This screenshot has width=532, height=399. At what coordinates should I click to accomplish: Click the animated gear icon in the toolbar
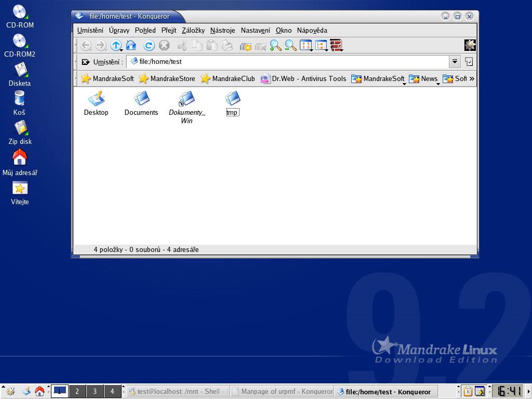470,45
